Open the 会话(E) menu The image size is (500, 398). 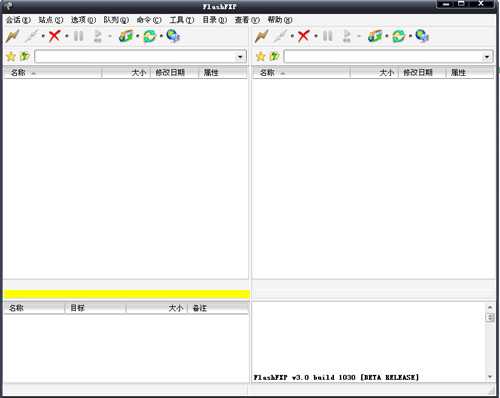pos(18,20)
